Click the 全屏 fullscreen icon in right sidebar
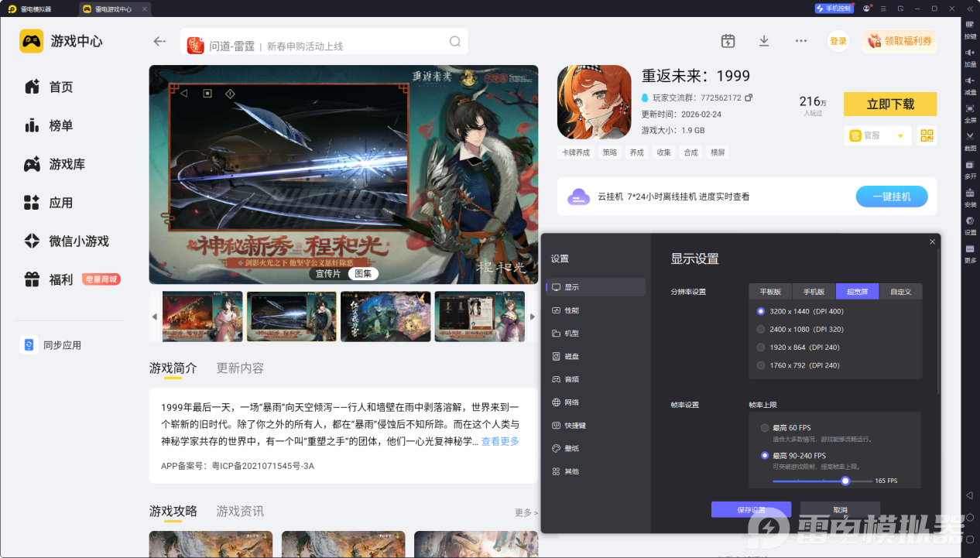 pos(970,109)
